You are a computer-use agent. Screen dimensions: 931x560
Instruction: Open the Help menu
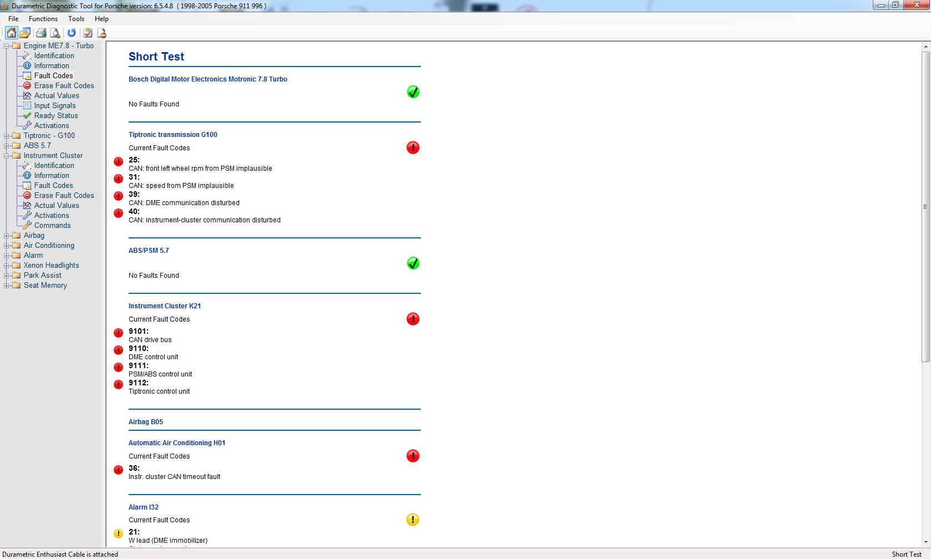pos(101,19)
